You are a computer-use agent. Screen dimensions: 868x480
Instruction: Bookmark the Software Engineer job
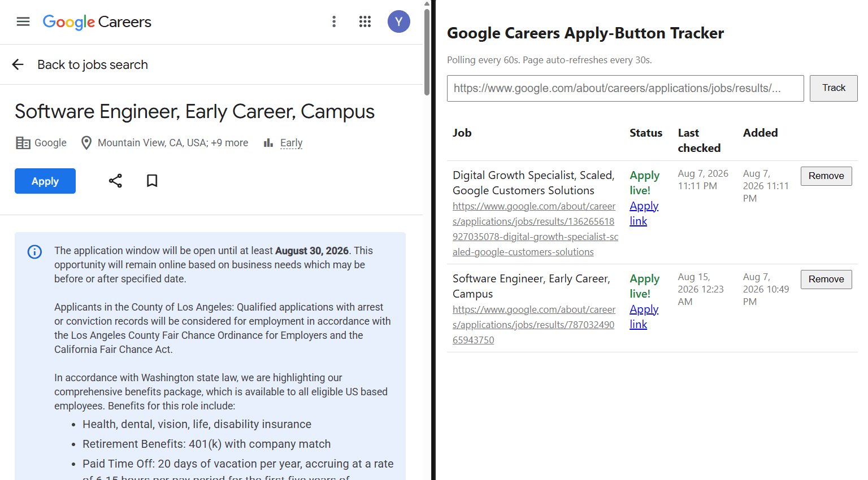[152, 181]
